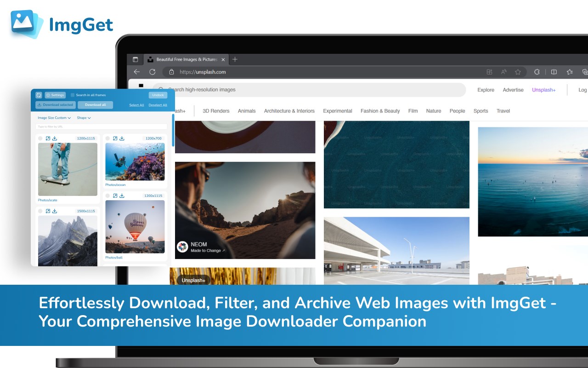The height and width of the screenshot is (368, 588).
Task: Toggle split screen icon in browser
Action: [x=554, y=72]
